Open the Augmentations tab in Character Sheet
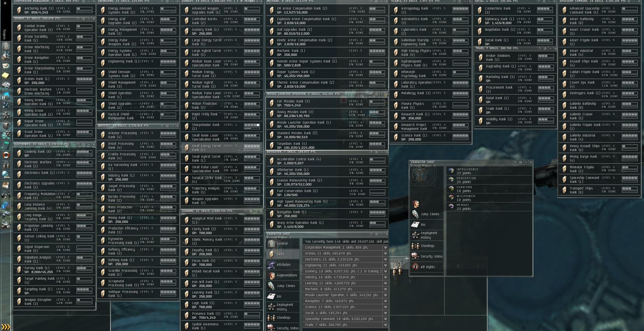The image size is (644, 331). 283,275
